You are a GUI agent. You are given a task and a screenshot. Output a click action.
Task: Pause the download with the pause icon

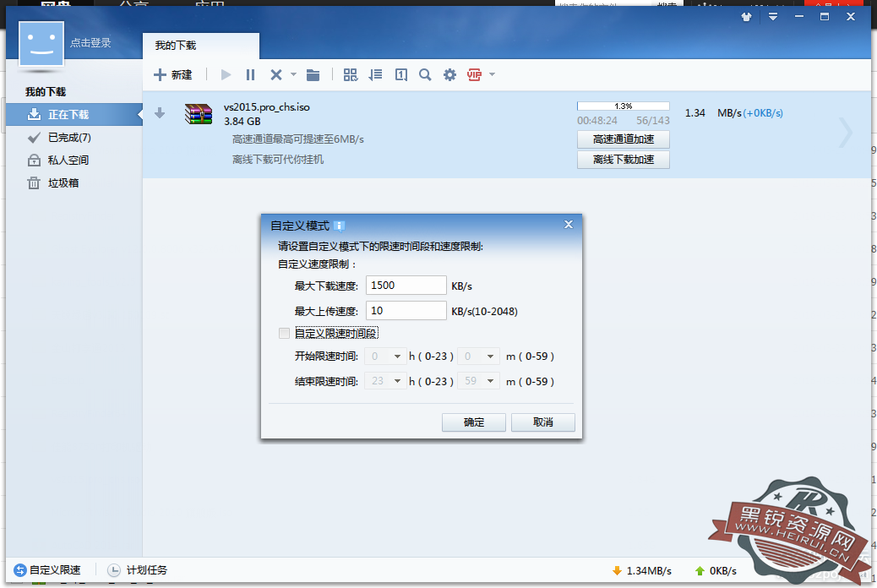pos(251,75)
